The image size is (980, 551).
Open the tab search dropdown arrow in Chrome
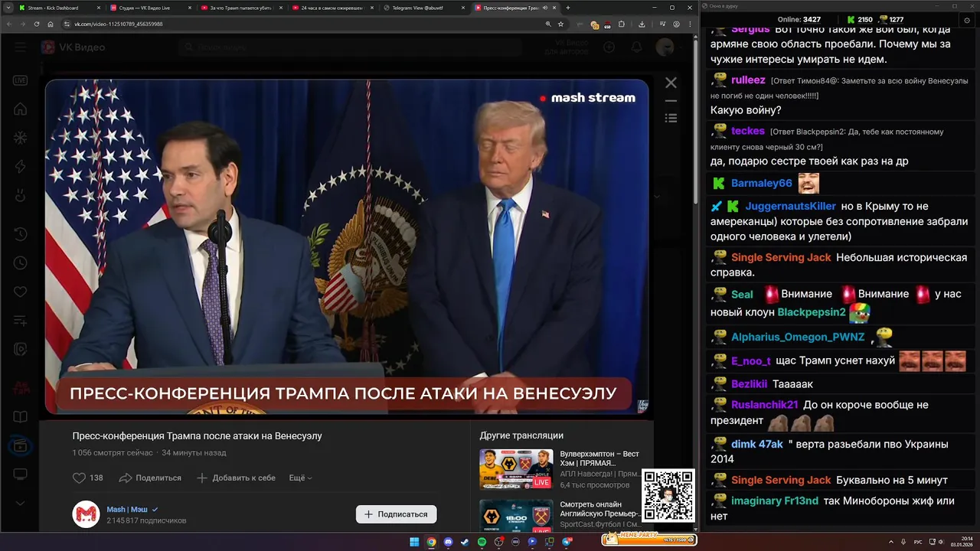tap(7, 8)
